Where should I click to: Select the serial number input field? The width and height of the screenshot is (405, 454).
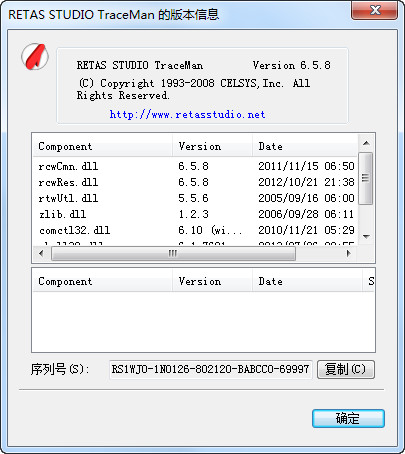pyautogui.click(x=210, y=369)
